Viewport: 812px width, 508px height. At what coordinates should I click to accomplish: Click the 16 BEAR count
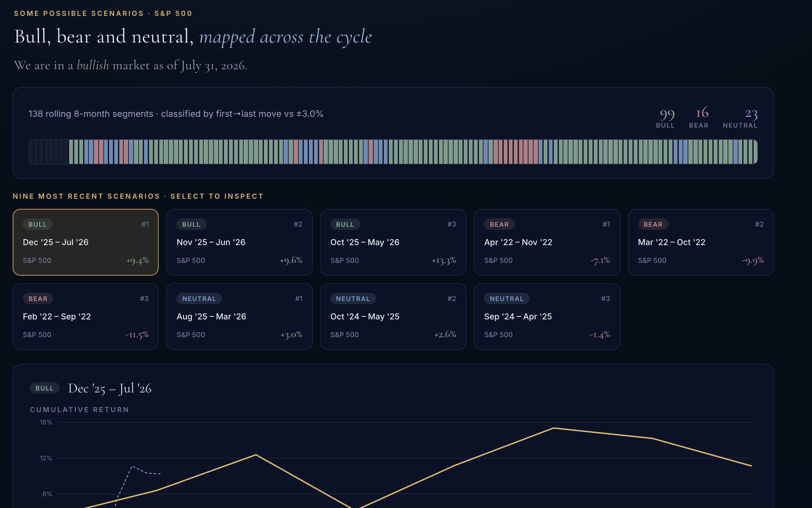[699, 118]
